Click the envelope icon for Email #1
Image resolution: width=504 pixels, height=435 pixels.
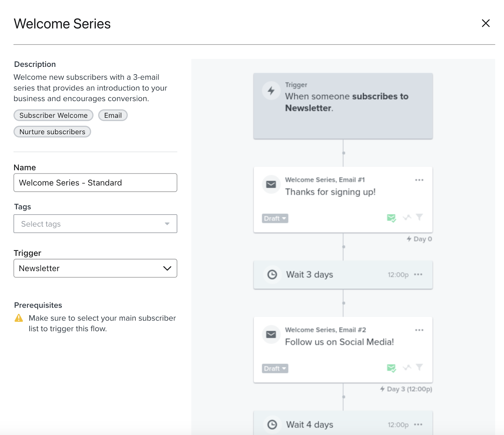[271, 184]
